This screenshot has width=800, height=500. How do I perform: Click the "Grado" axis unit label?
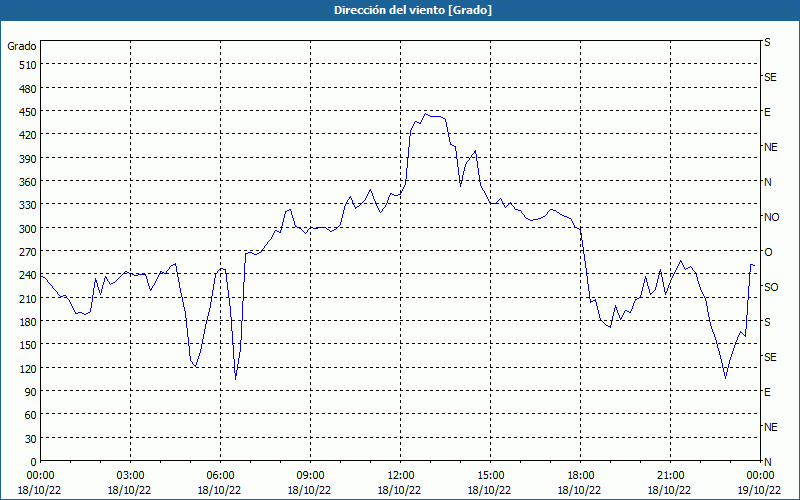pos(22,46)
